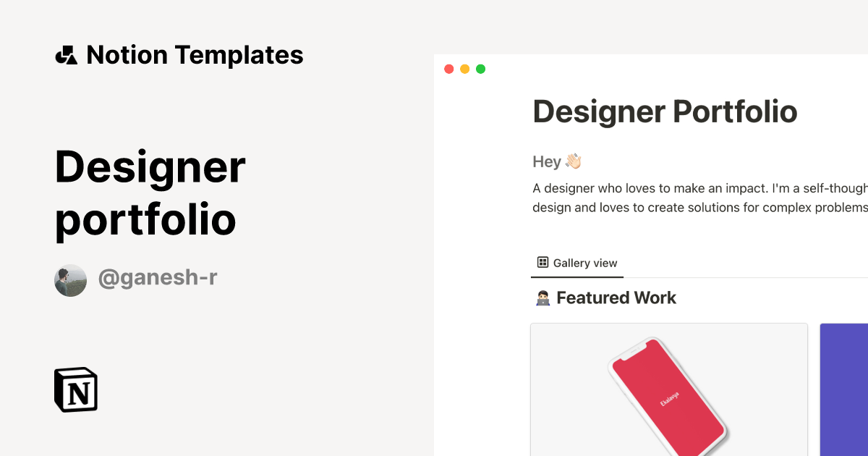Click the Featured Work technologist emoji icon
868x456 pixels.
tap(543, 297)
